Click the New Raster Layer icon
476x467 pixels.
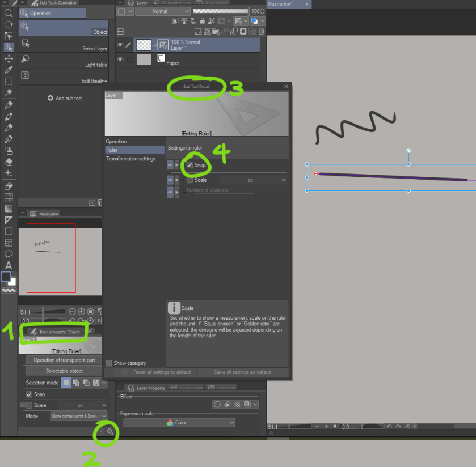pyautogui.click(x=197, y=32)
